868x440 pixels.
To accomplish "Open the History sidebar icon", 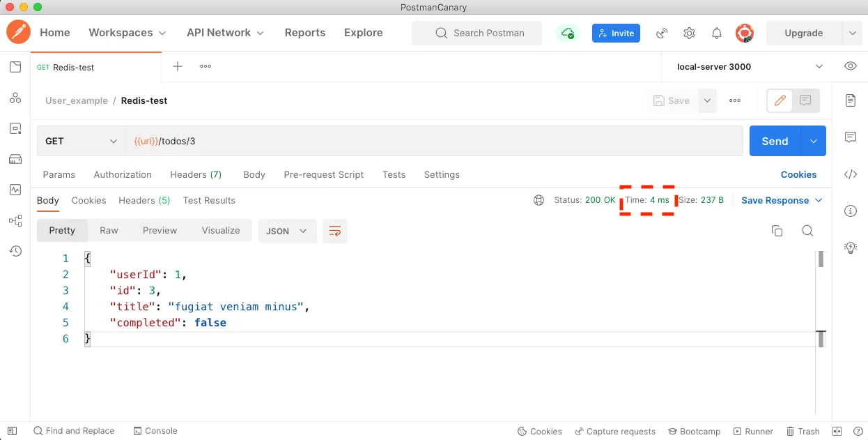I will pyautogui.click(x=15, y=251).
